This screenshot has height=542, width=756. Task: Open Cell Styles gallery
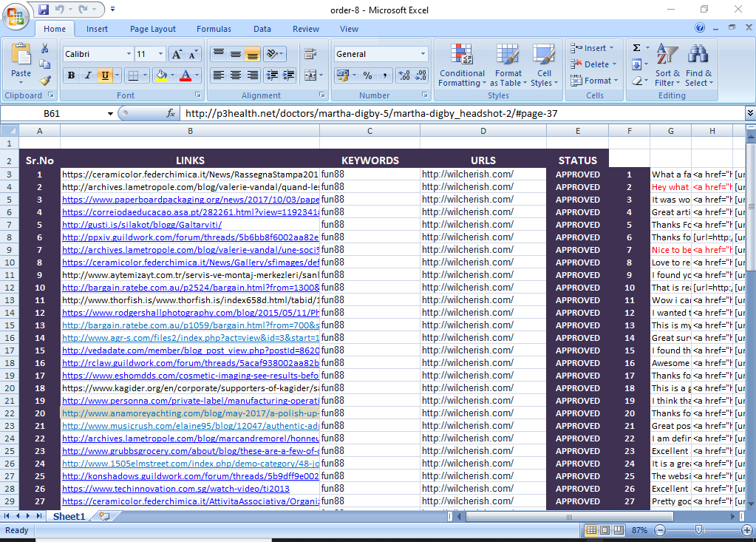click(x=544, y=65)
